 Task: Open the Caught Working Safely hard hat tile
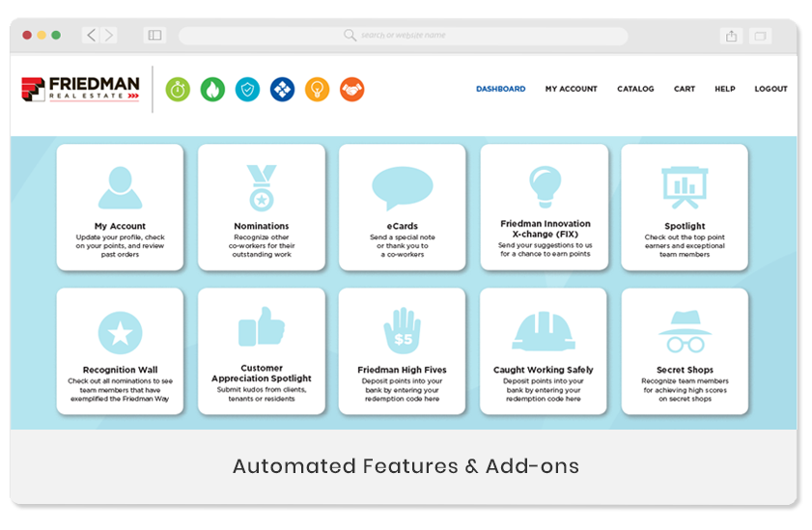pyautogui.click(x=544, y=350)
